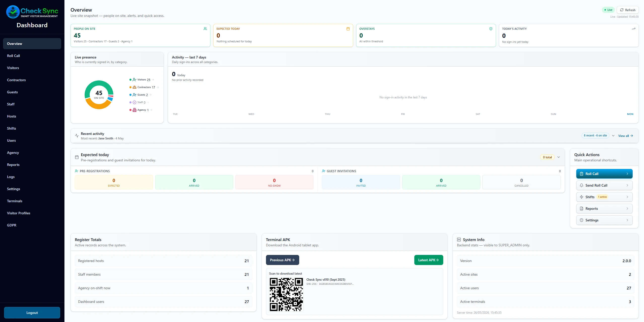644x322 pixels.
Task: Click the Agency row arrow in Live presence
Action: (x=151, y=110)
